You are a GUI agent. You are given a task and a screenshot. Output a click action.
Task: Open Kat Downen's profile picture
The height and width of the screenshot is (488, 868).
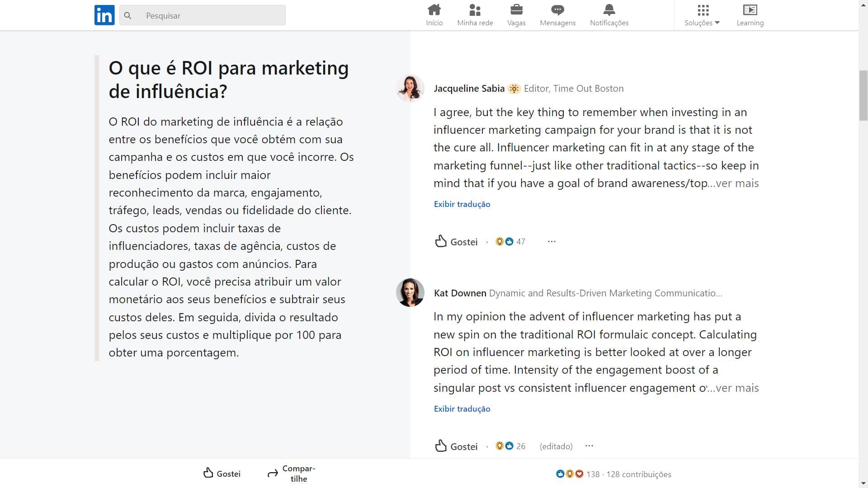pyautogui.click(x=410, y=293)
